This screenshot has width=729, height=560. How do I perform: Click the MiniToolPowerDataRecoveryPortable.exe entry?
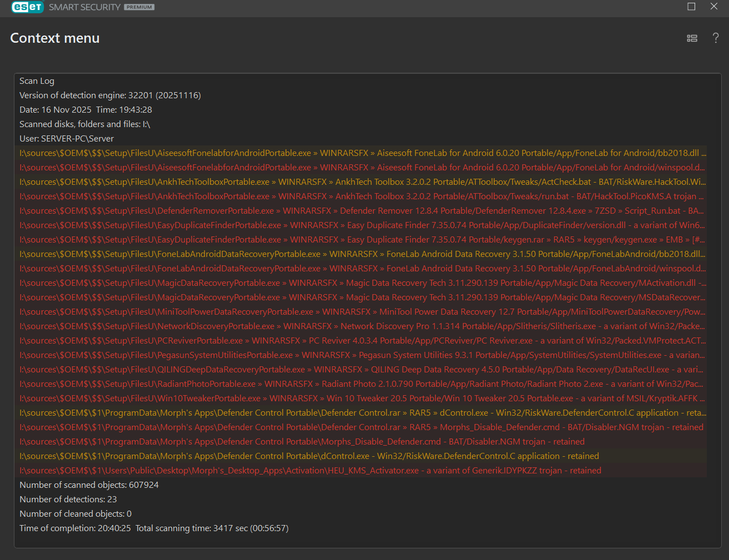[362, 312]
